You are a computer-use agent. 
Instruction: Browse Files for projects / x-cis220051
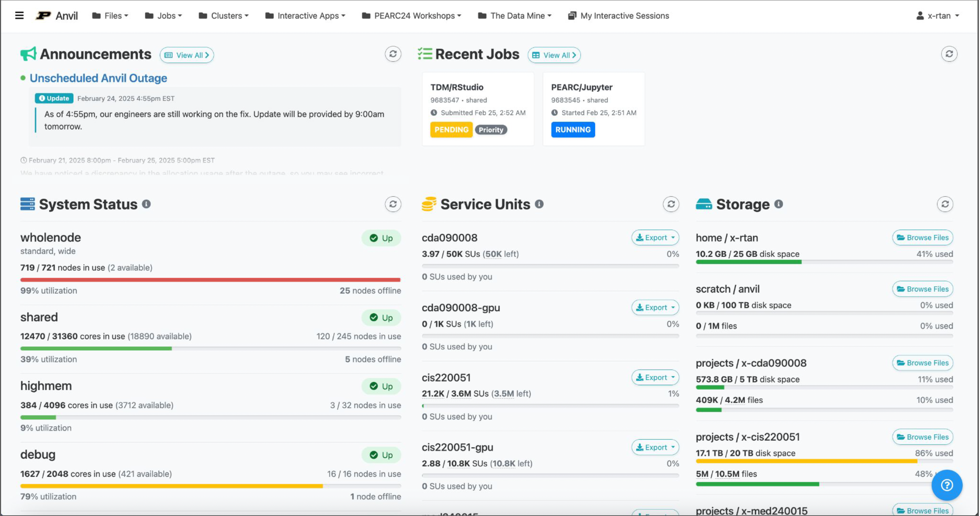(922, 437)
